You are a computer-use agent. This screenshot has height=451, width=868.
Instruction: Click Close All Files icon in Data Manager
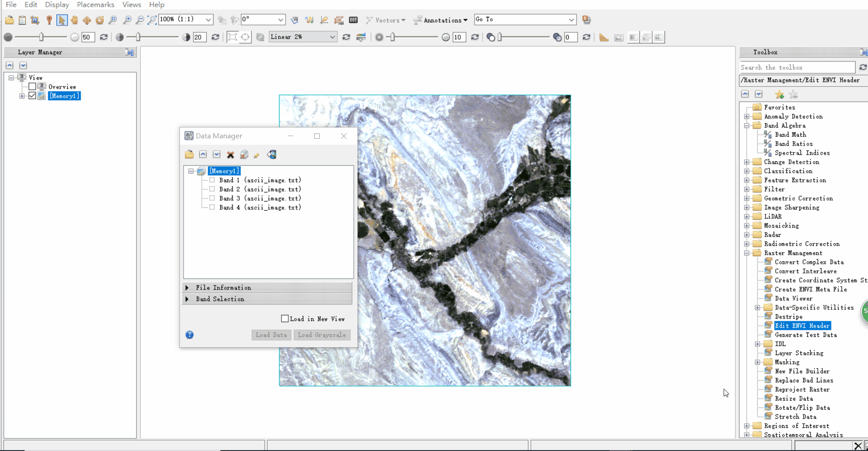tap(244, 155)
